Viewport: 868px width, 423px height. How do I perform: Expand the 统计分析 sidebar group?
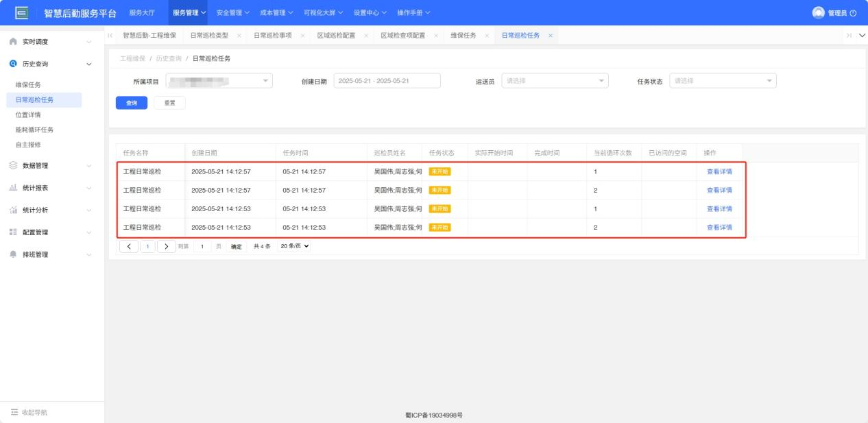click(x=89, y=210)
